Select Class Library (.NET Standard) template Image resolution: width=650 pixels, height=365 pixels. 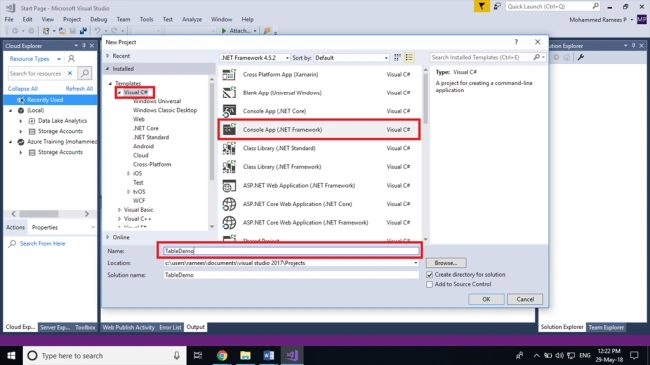coord(319,148)
